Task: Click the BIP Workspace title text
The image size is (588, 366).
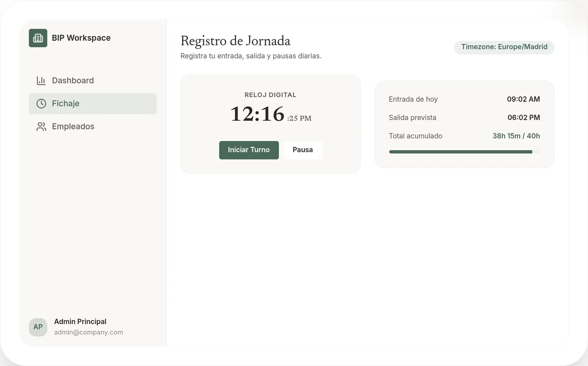Action: [x=81, y=38]
